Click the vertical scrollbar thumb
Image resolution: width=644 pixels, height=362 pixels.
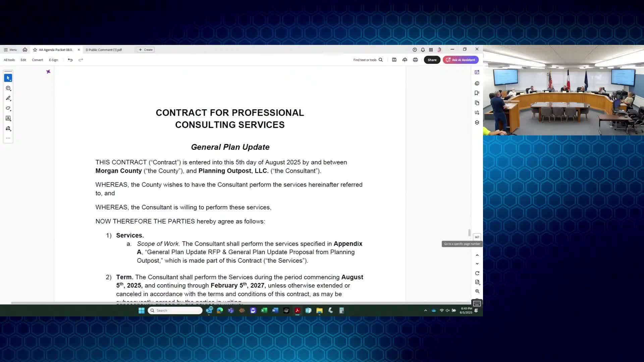click(469, 232)
